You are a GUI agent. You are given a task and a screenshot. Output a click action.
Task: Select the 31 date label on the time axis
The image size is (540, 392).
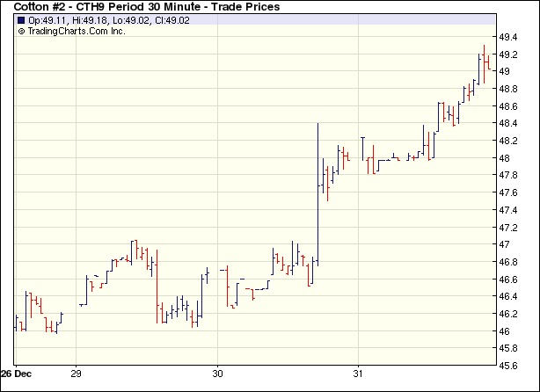(358, 372)
